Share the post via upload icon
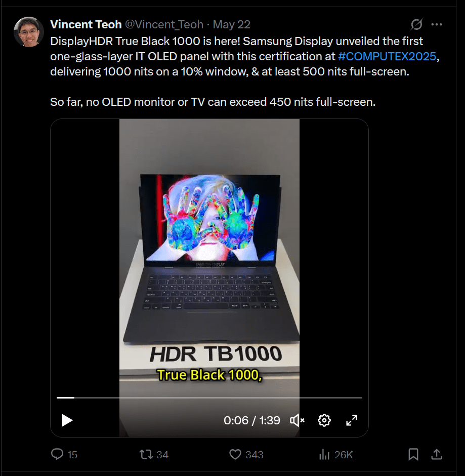The width and height of the screenshot is (465, 476). 437,454
